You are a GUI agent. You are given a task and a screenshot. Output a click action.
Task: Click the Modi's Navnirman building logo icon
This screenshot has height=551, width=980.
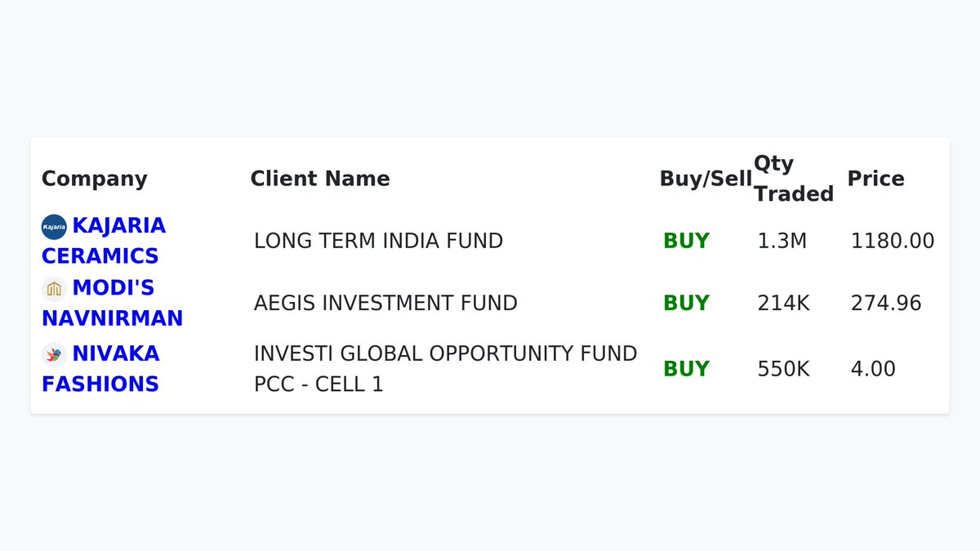pos(54,289)
